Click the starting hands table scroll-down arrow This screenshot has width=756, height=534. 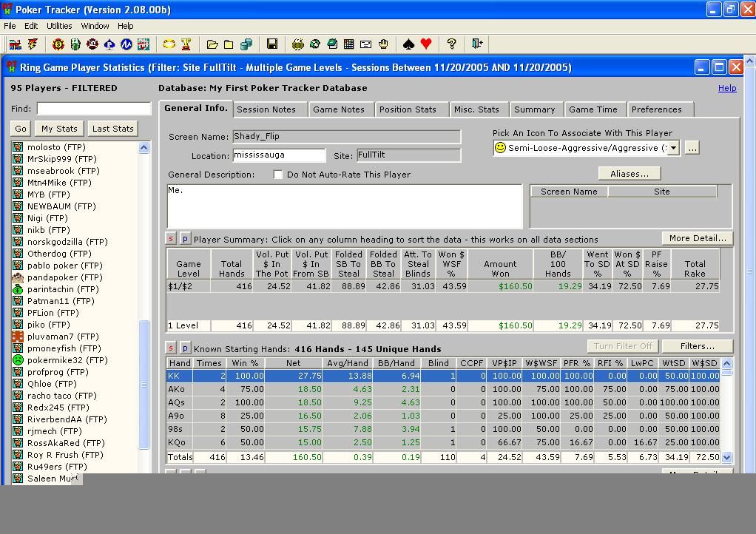coord(726,457)
